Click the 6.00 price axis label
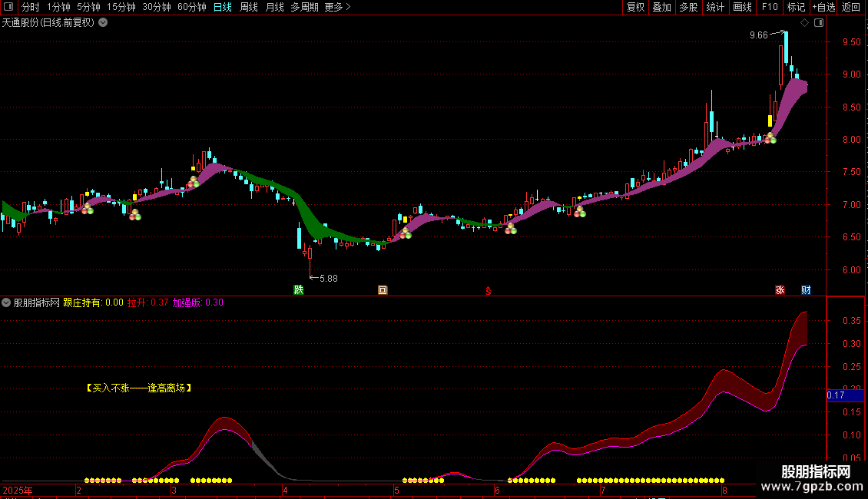Viewport: 868px width, 499px height. 851,270
